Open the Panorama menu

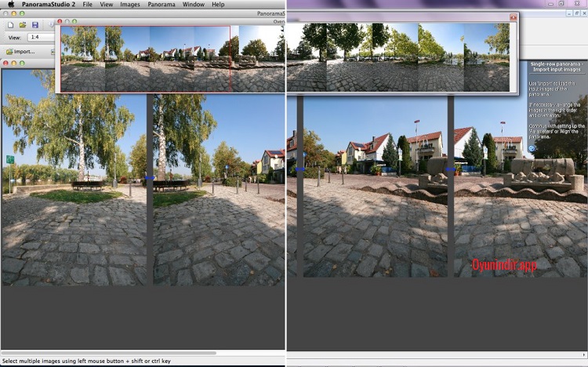[x=162, y=5]
